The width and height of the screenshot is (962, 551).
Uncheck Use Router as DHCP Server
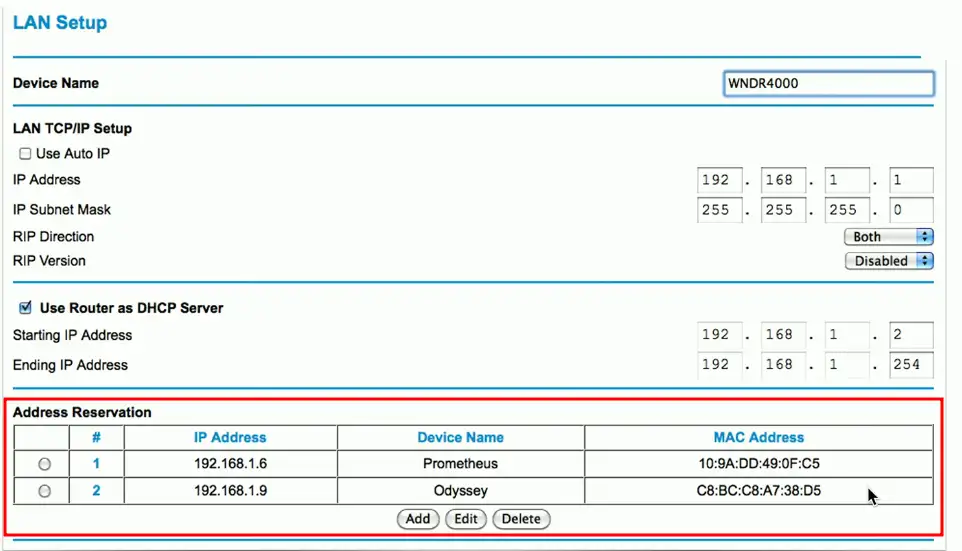coord(25,308)
